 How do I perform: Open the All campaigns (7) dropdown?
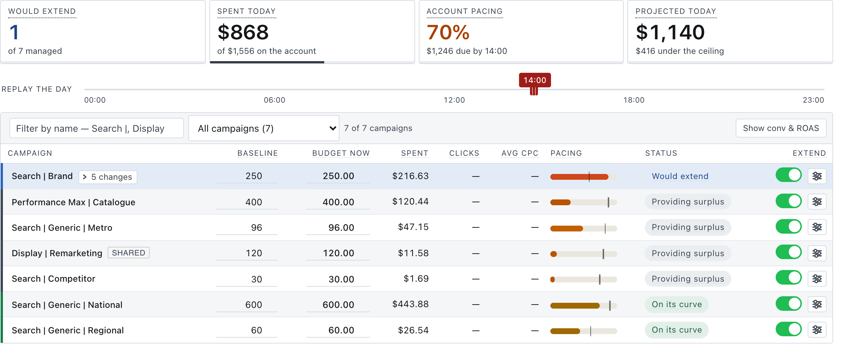(264, 128)
